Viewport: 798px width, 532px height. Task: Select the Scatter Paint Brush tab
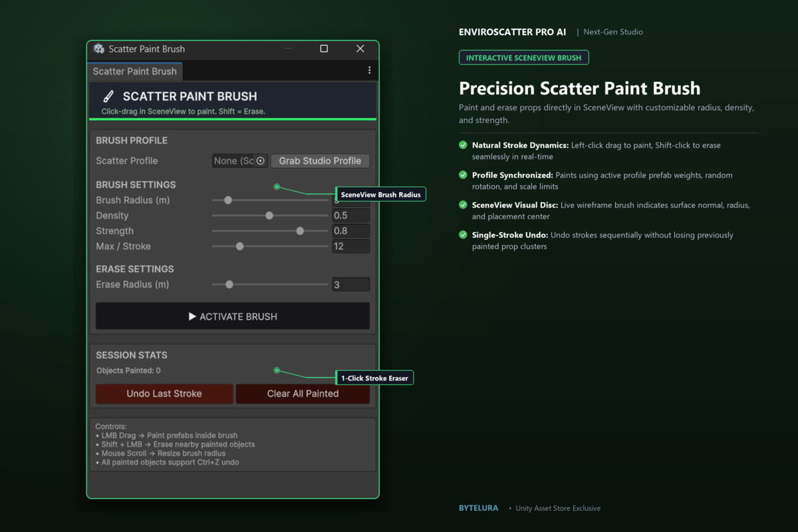(135, 71)
